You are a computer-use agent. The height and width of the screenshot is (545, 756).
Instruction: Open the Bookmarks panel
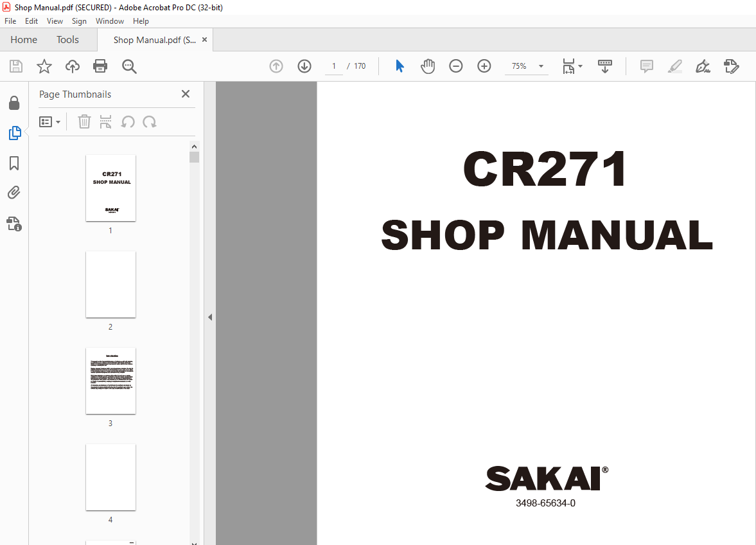click(15, 163)
